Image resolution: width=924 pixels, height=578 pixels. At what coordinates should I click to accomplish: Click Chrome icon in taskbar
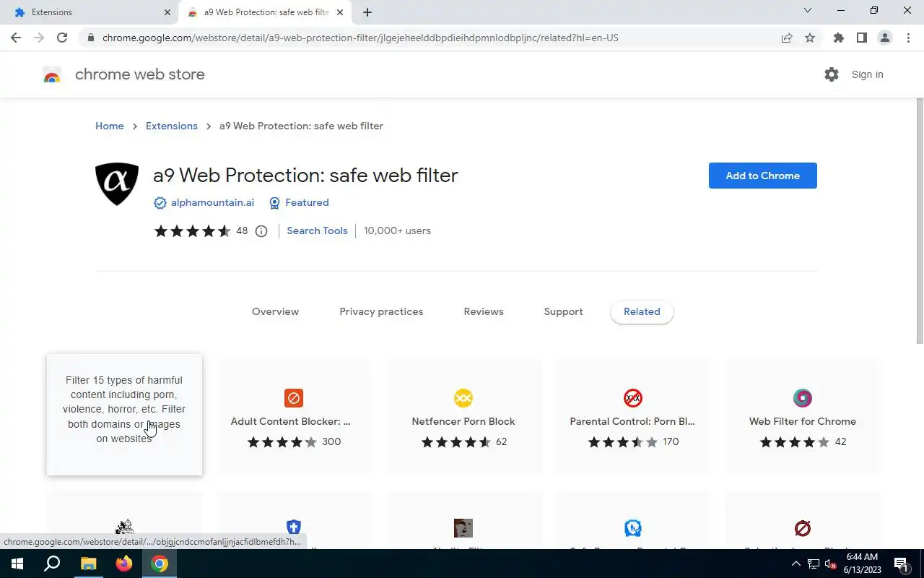pos(160,564)
